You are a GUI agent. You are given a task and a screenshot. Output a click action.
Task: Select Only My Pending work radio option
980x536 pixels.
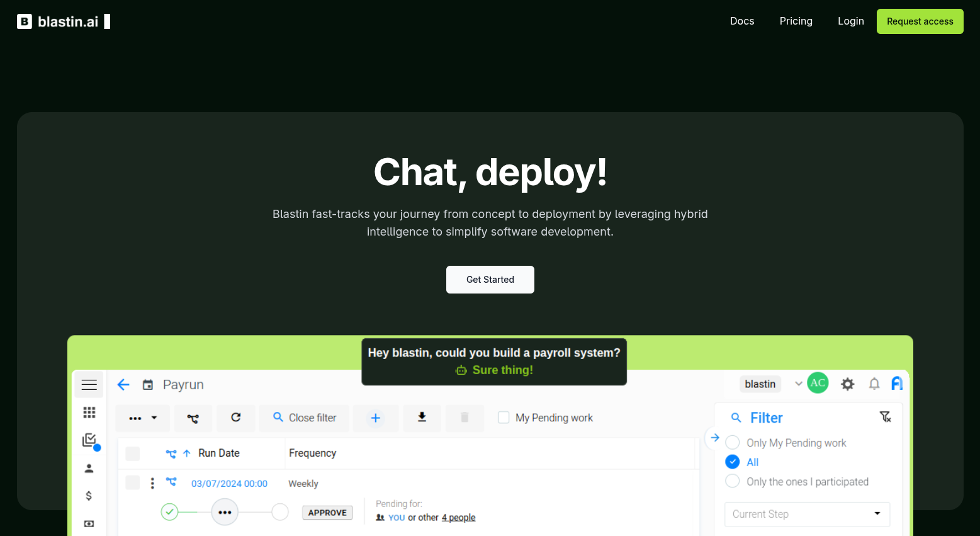(x=733, y=443)
